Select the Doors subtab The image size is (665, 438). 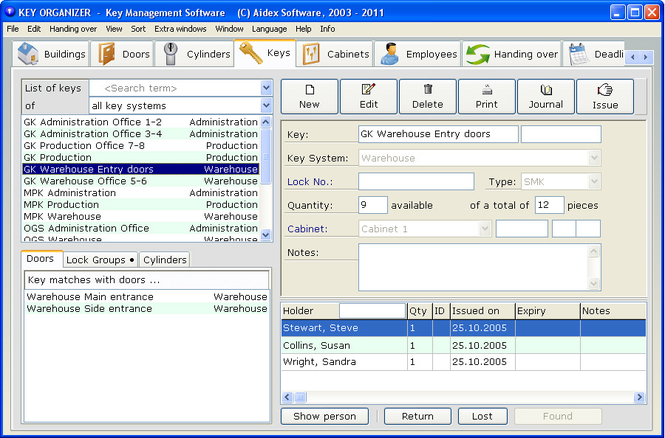(40, 259)
